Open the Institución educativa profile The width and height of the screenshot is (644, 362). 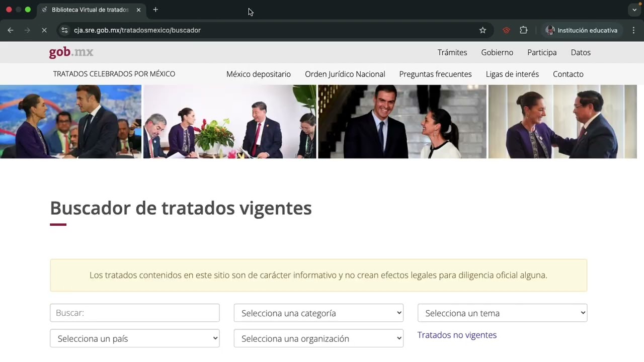point(582,30)
